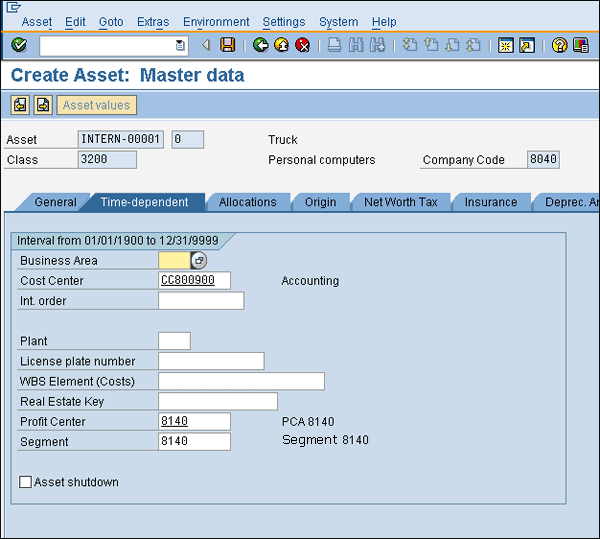Open Help via the question mark icon
This screenshot has width=600, height=539.
[x=560, y=45]
